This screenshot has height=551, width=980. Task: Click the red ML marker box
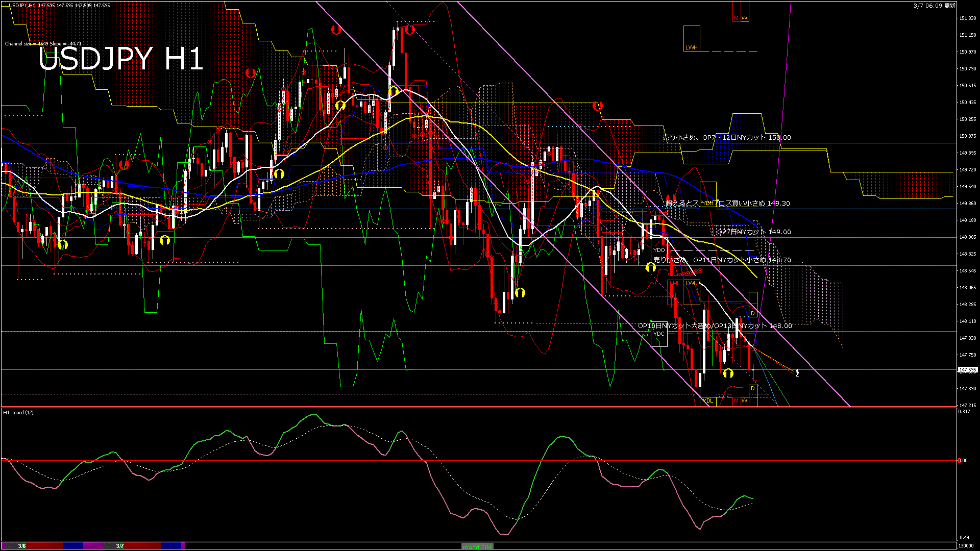[676, 283]
